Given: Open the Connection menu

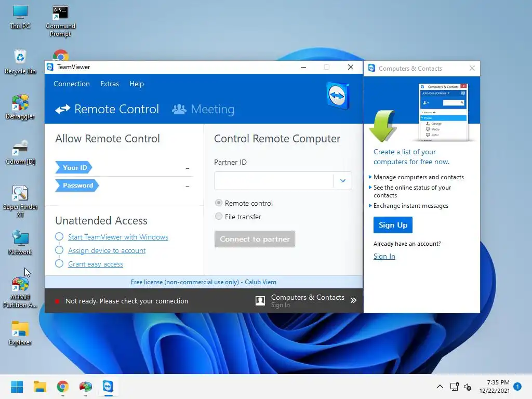Looking at the screenshot, I should pos(72,84).
